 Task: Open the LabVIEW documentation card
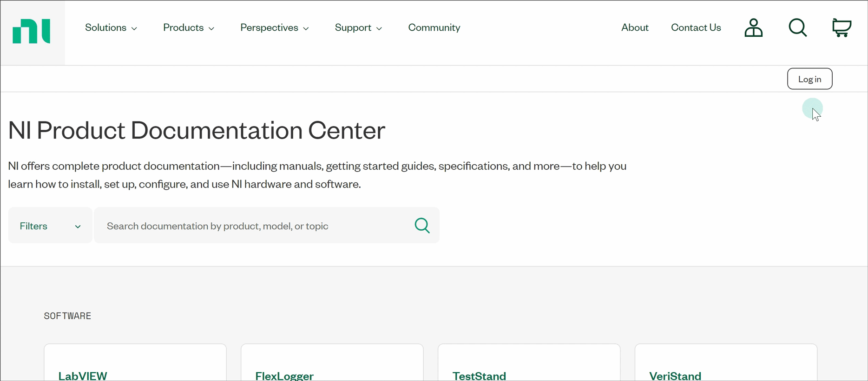click(x=135, y=363)
